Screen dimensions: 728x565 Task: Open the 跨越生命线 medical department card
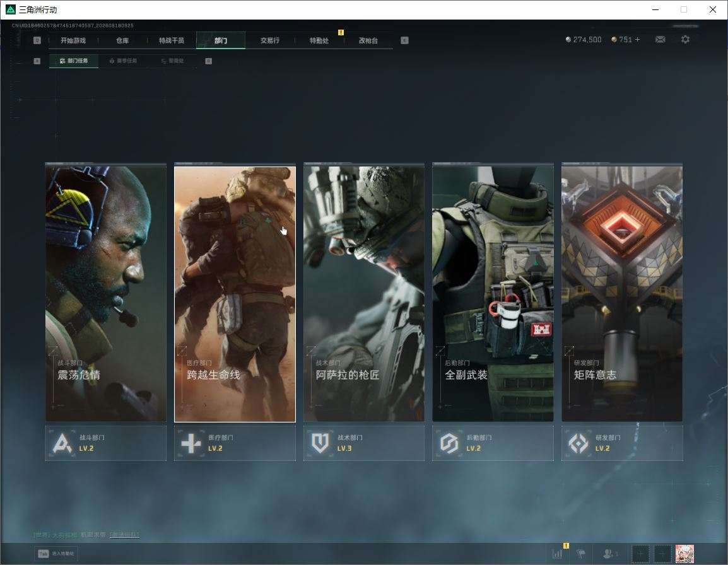[235, 294]
